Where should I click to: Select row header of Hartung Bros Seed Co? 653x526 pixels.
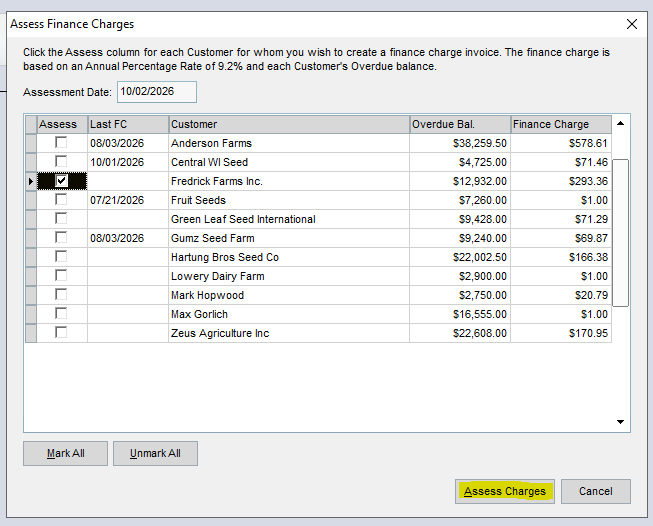[x=31, y=257]
